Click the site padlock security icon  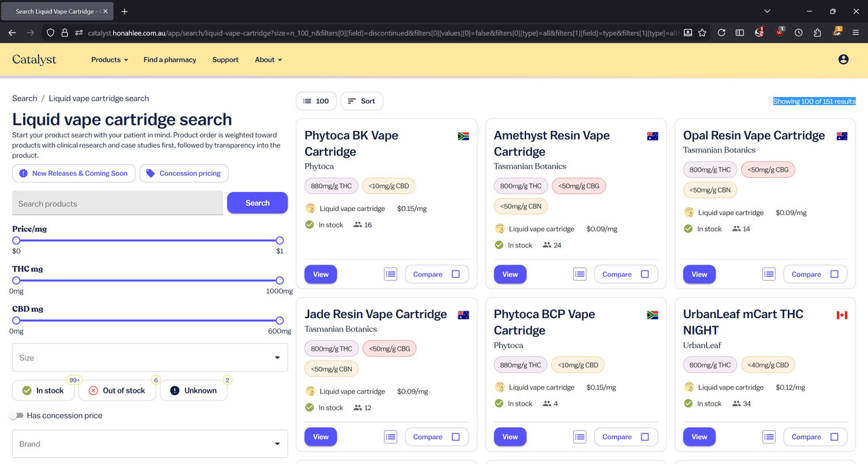pyautogui.click(x=65, y=33)
